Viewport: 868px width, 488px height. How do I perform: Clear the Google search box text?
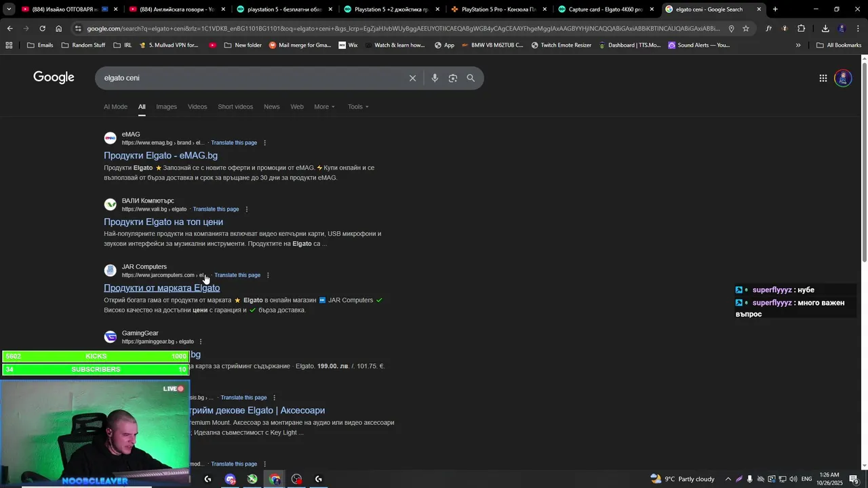tap(412, 78)
